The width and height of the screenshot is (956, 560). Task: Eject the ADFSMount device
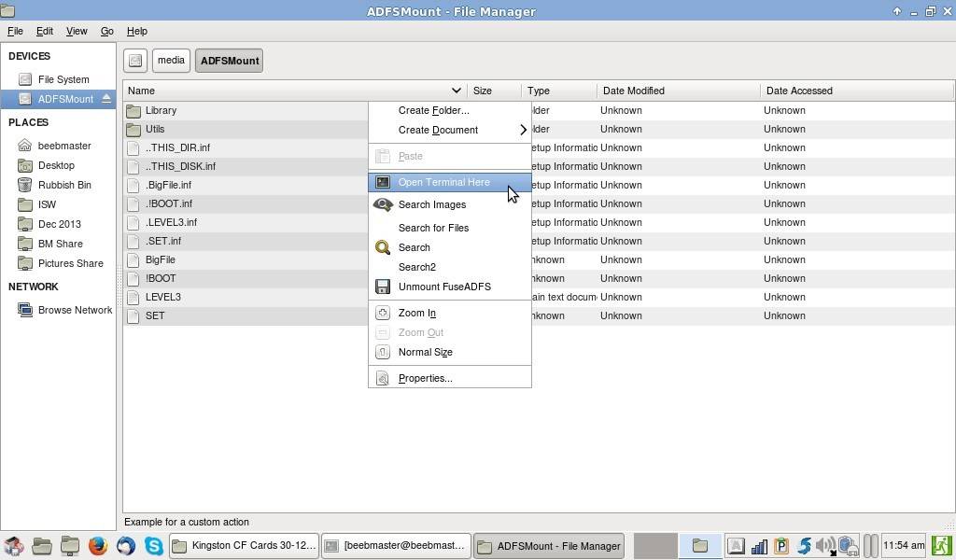pyautogui.click(x=106, y=98)
